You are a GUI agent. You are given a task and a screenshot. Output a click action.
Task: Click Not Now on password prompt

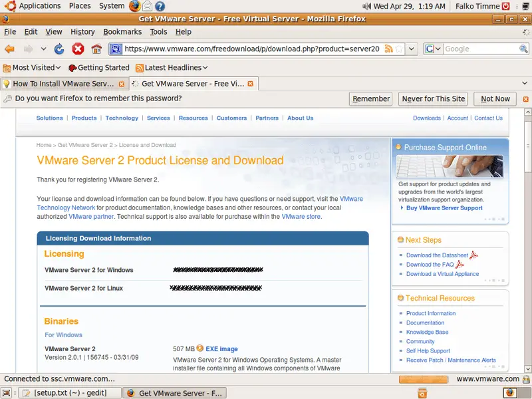[x=495, y=98]
